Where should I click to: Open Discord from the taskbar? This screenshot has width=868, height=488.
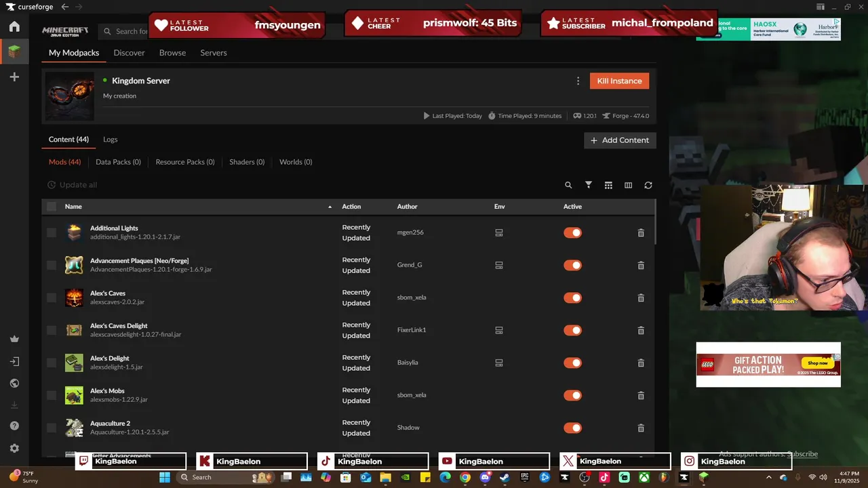point(485,477)
